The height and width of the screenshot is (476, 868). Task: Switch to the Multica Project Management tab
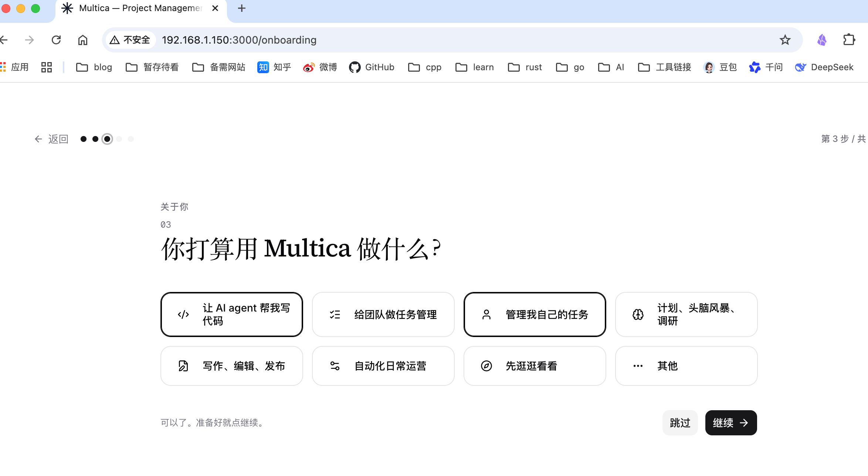(x=140, y=8)
